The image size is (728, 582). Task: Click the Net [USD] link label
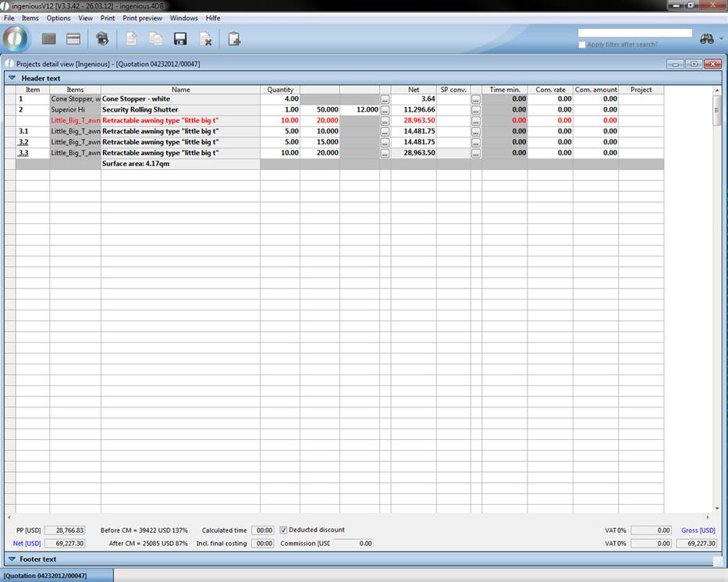point(27,544)
